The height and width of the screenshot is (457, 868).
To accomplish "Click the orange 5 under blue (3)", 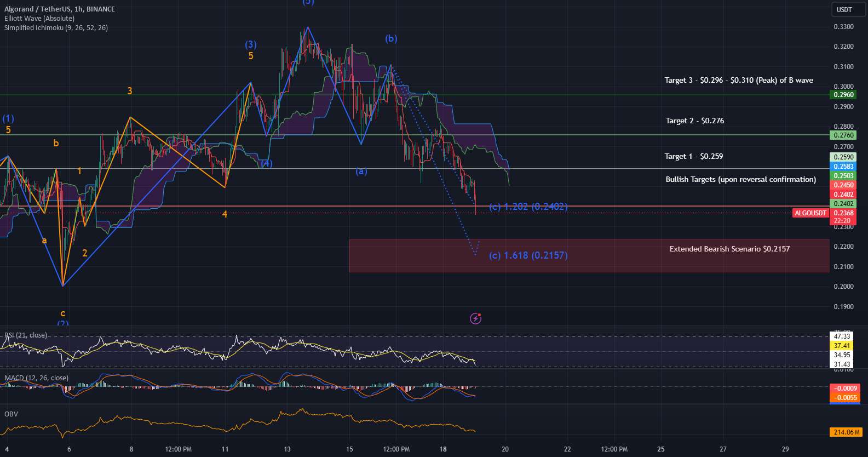I will pyautogui.click(x=251, y=56).
